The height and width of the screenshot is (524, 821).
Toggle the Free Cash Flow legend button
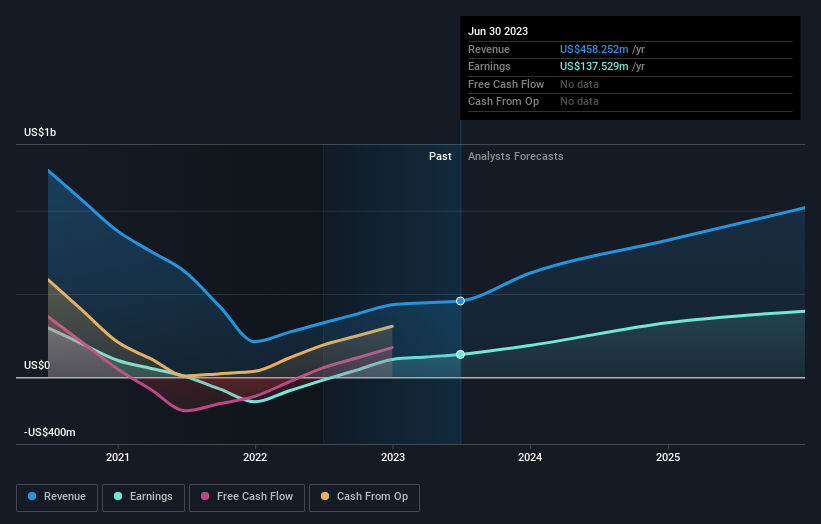(247, 497)
